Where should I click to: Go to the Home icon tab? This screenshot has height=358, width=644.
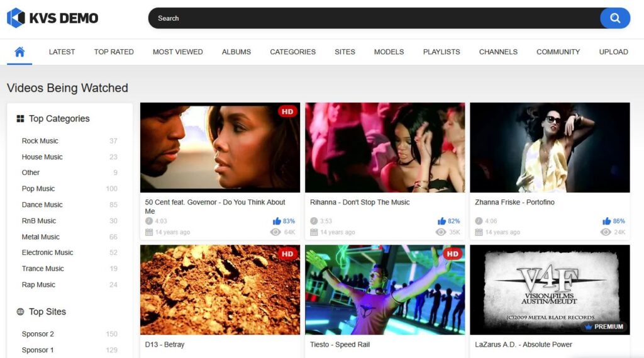pos(19,52)
